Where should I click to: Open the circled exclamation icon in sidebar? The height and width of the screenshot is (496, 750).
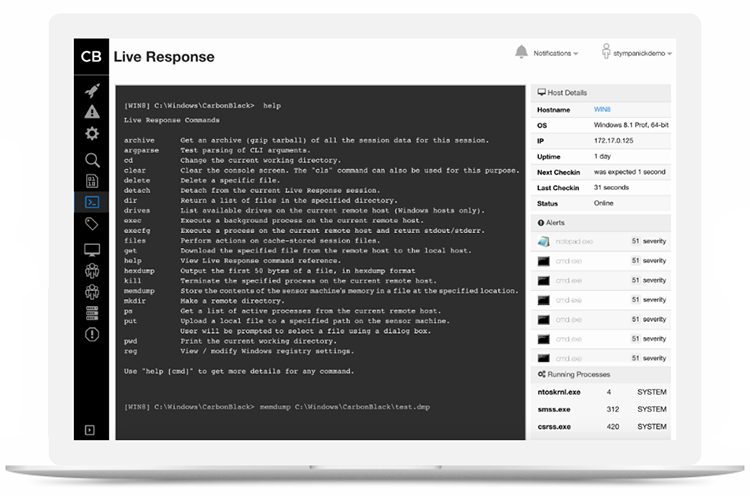click(x=92, y=334)
